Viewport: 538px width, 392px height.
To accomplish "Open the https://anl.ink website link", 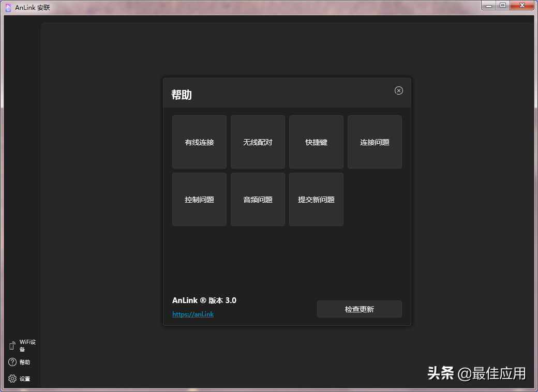I will click(x=193, y=314).
